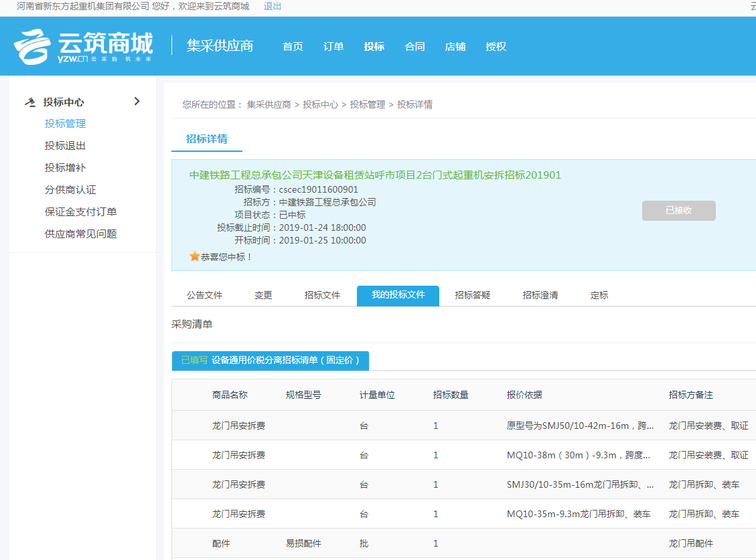Click the 投标中心 gavel icon
This screenshot has height=560, width=756.
[30, 102]
